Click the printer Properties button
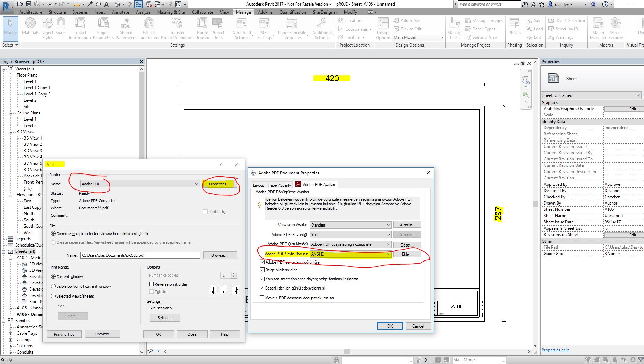 219,184
